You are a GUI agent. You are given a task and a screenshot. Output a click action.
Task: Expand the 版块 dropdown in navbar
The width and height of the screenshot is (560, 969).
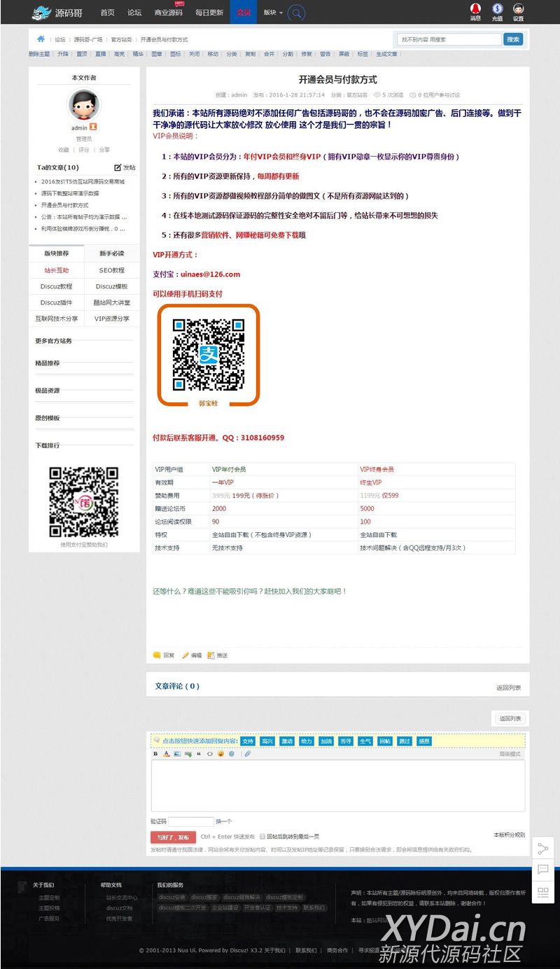point(273,13)
